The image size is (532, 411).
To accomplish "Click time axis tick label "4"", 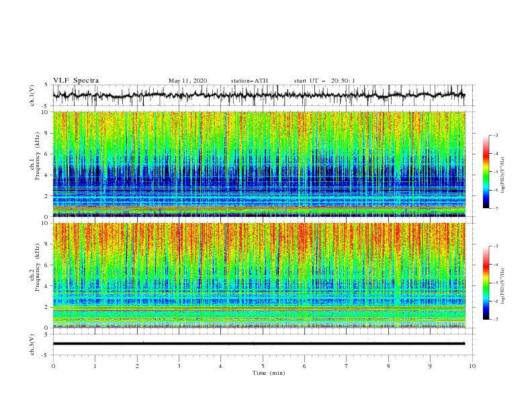I will 220,366.
